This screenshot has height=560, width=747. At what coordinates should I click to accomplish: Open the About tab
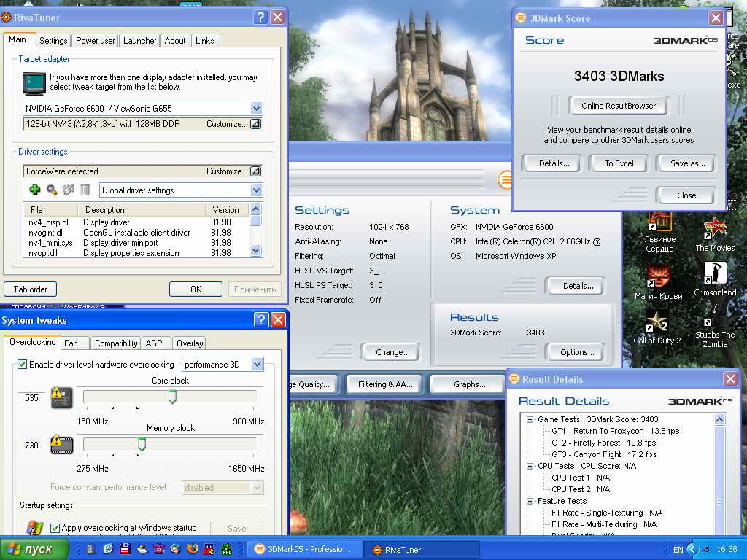click(175, 41)
